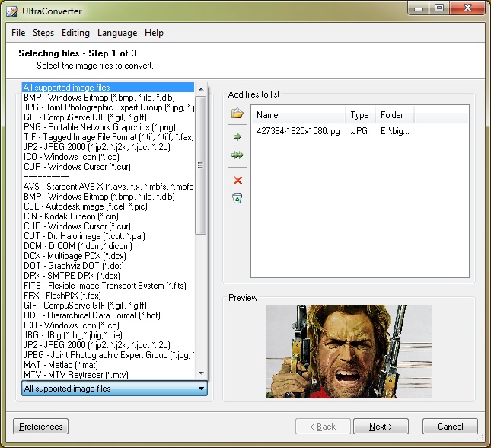
Task: Click the single green arrow add-file icon
Action: [x=238, y=136]
